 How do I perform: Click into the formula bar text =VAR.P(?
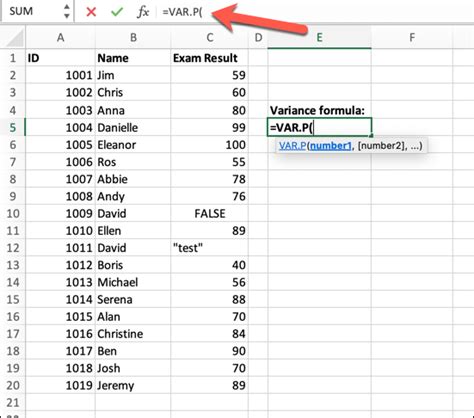tap(182, 12)
